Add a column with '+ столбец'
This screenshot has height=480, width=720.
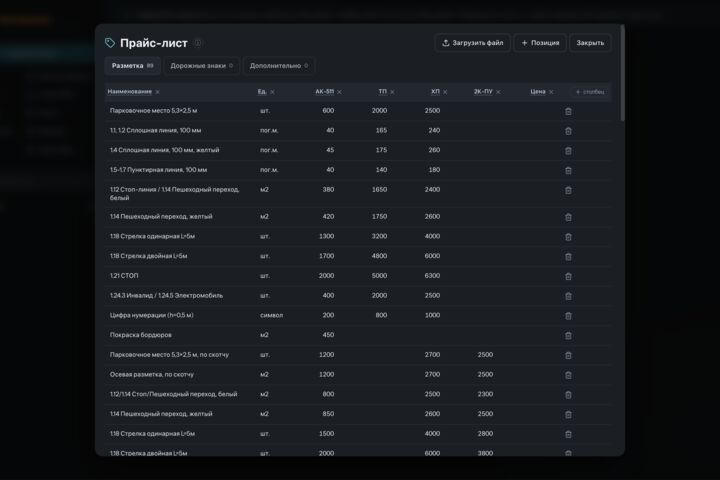[590, 92]
